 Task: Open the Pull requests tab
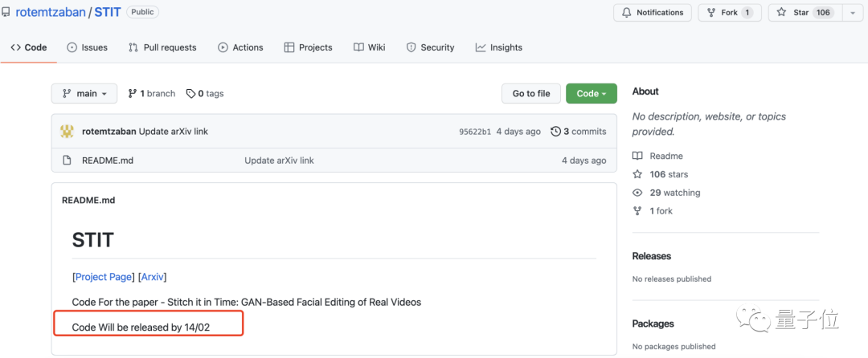162,47
